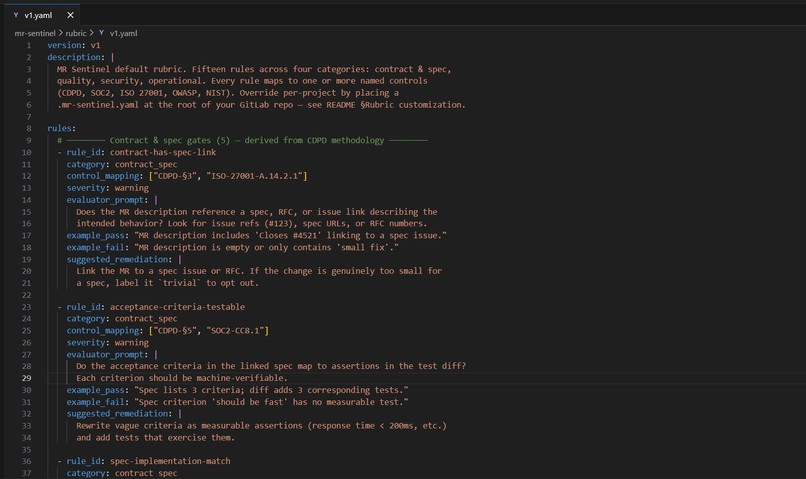Click 'suggested_remediation' key on line 32
Viewport: 806px width, 479px height.
coord(117,413)
